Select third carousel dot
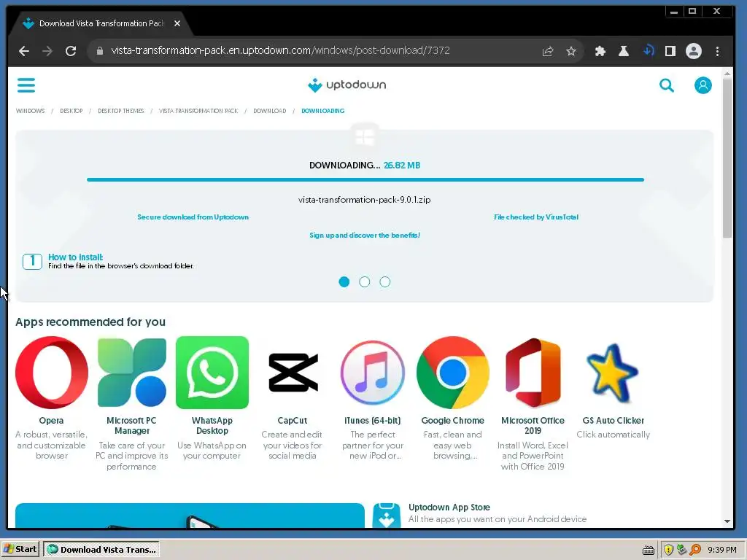 385,282
